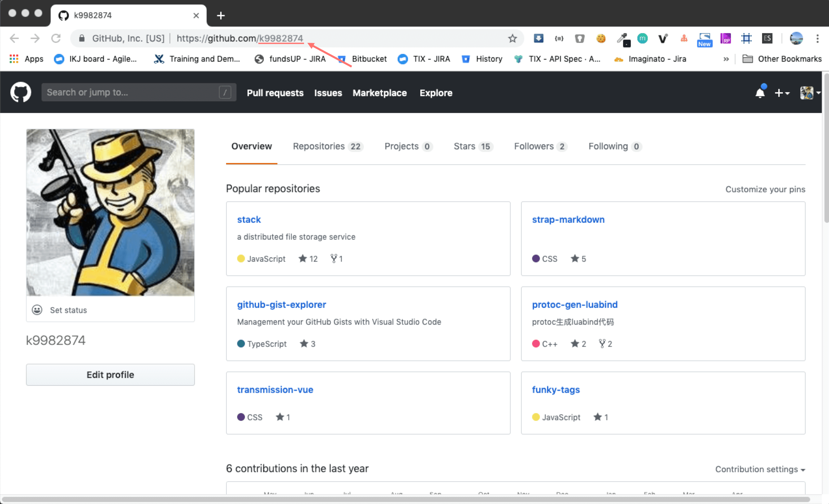Expand the plus create-new dropdown

(782, 93)
